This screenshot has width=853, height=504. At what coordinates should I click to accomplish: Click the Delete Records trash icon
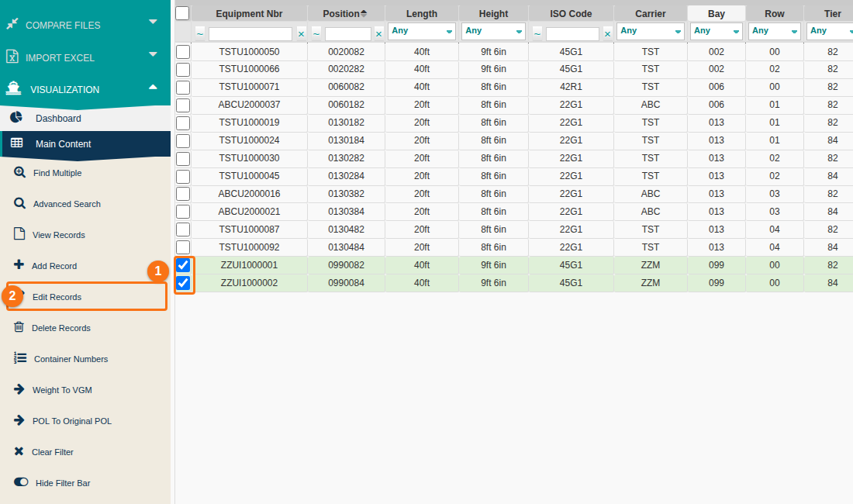pos(19,326)
